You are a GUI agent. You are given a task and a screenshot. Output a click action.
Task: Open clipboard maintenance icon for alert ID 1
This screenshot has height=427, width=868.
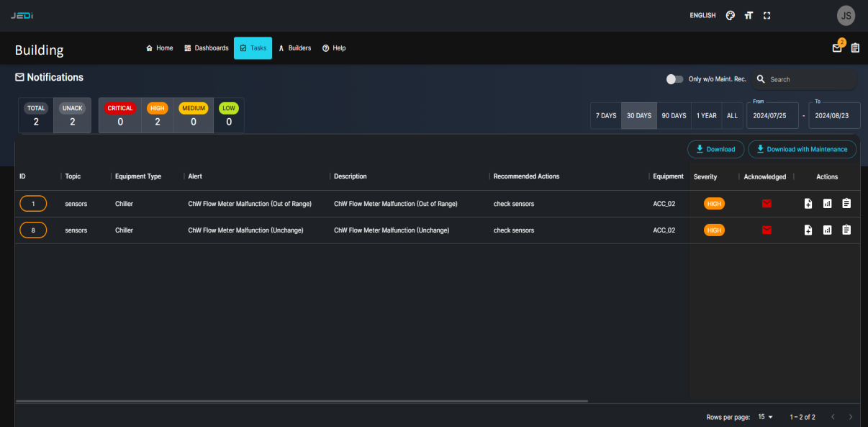click(846, 204)
